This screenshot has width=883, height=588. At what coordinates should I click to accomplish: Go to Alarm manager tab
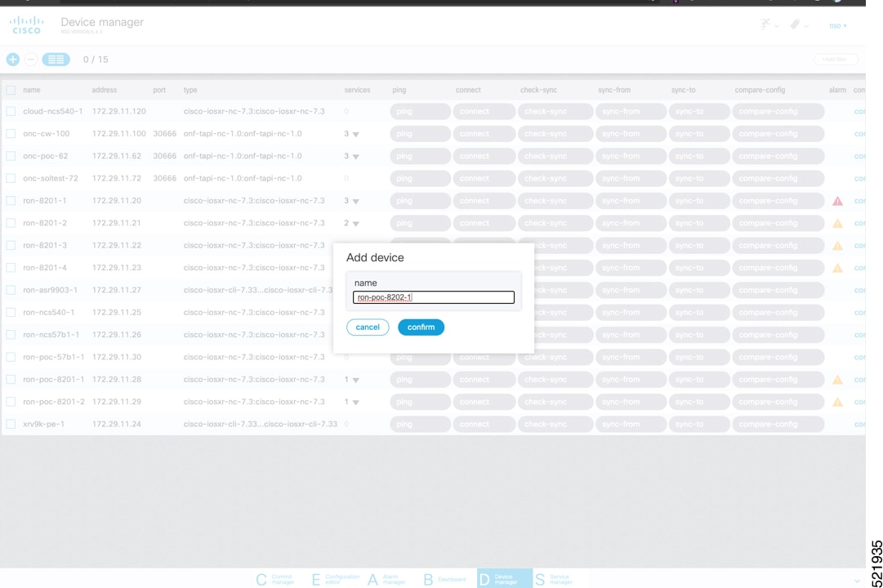[x=387, y=579]
